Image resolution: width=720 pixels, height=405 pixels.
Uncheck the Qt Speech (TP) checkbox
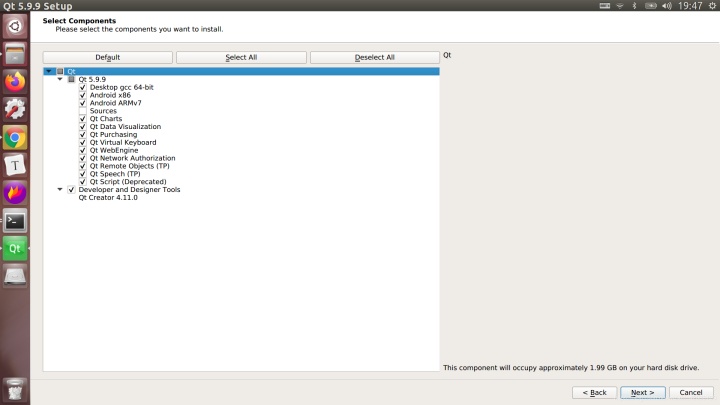click(83, 174)
